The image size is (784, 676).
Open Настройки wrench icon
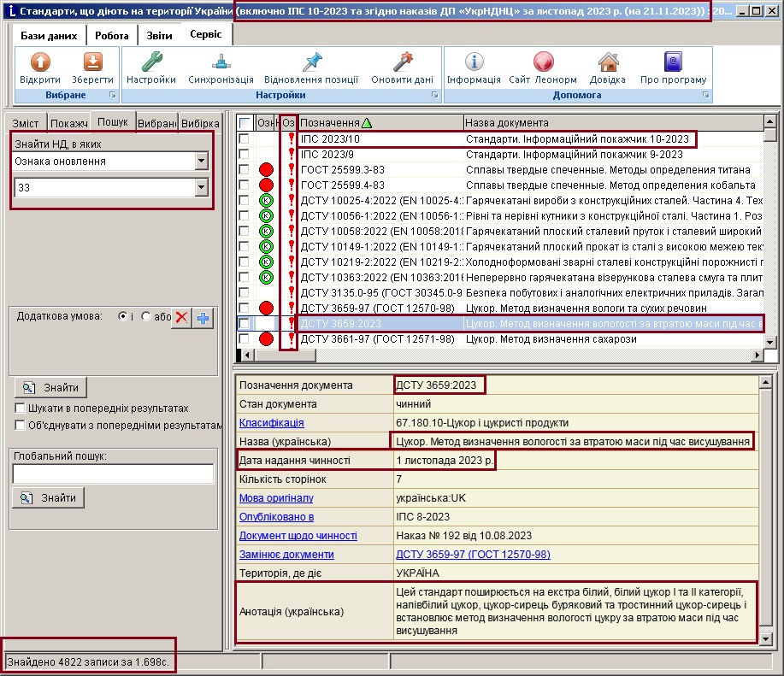coord(151,62)
